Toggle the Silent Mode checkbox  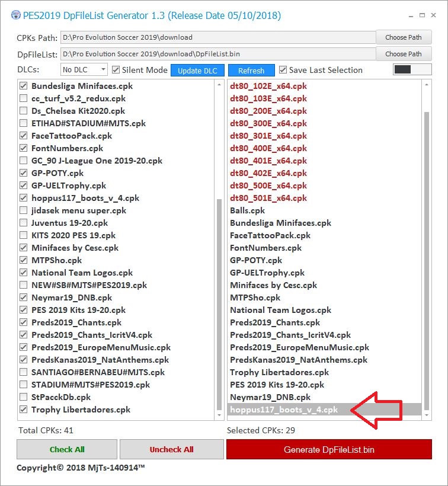click(x=116, y=70)
